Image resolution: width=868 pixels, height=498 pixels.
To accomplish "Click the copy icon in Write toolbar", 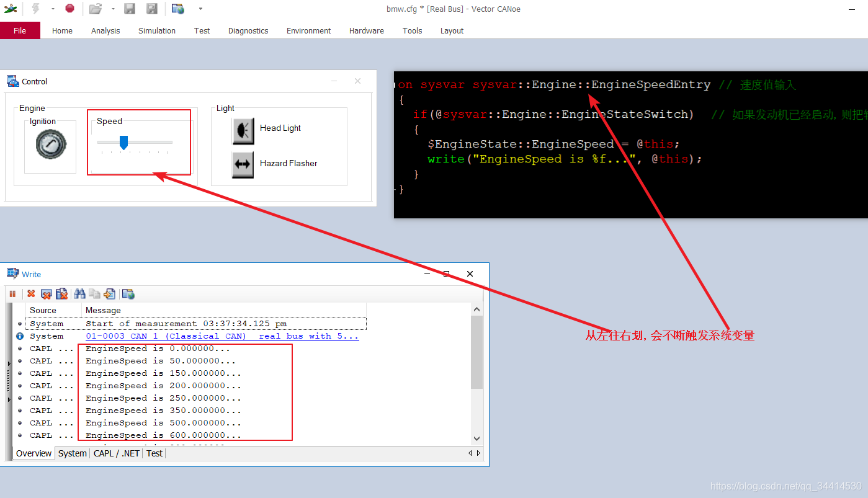I will [94, 294].
